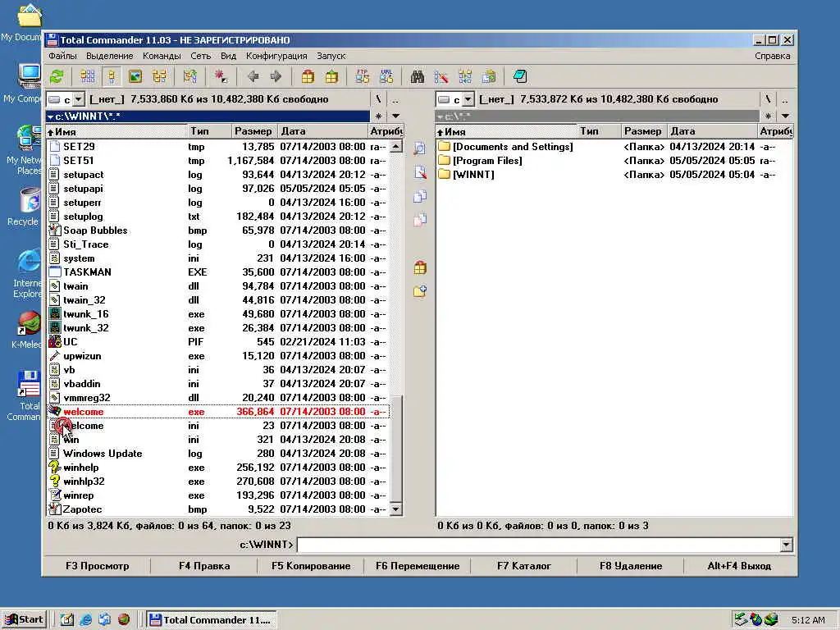Click the move icon in middle bar
The image size is (840, 630).
coord(419,220)
